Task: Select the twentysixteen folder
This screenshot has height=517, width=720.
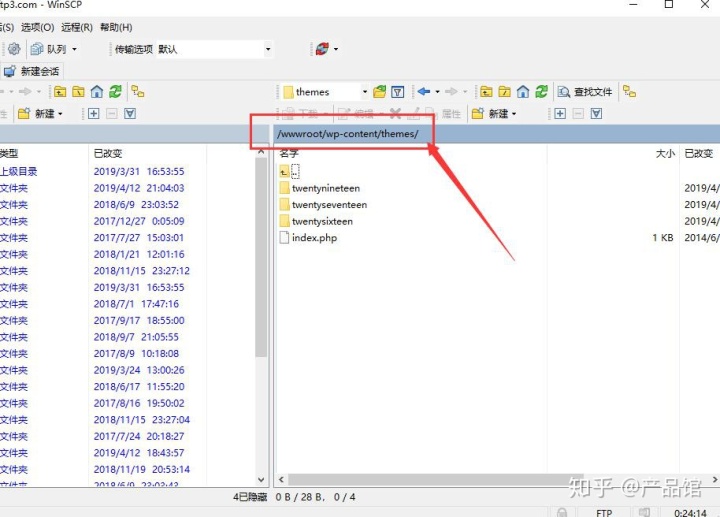Action: click(x=316, y=221)
